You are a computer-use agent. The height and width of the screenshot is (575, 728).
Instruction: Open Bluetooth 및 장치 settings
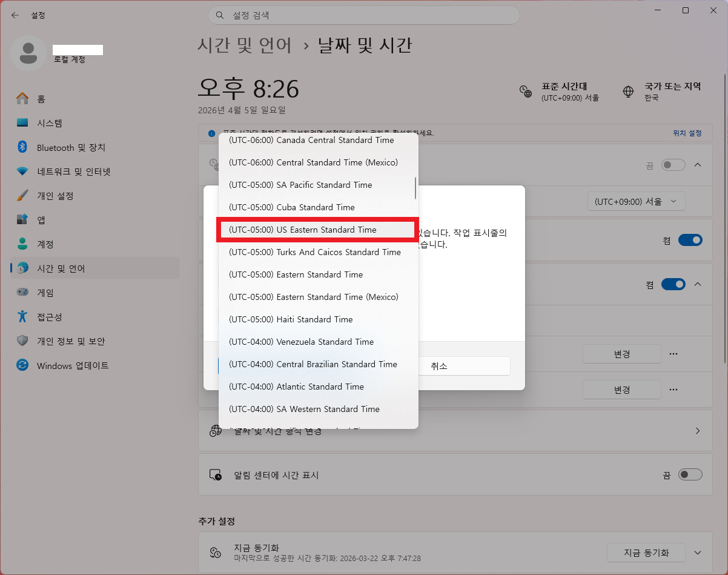[95, 147]
